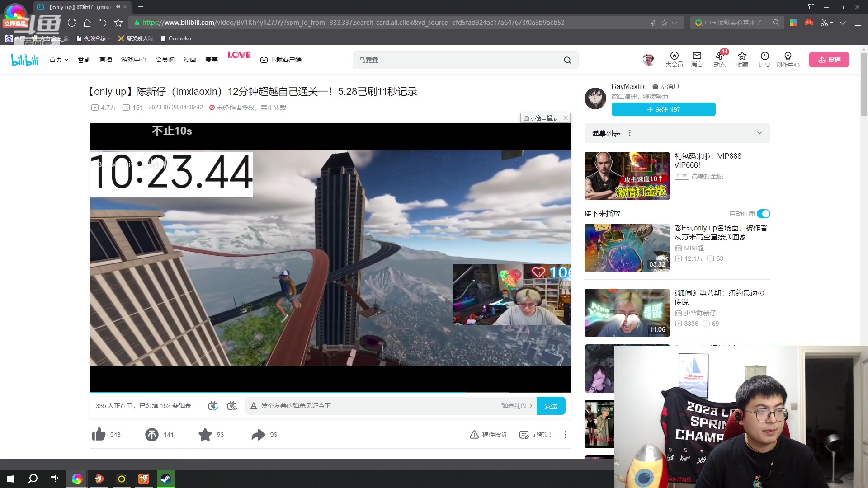Open the browser hamburger main menu
Image resolution: width=868 pixels, height=488 pixels.
pos(858,23)
